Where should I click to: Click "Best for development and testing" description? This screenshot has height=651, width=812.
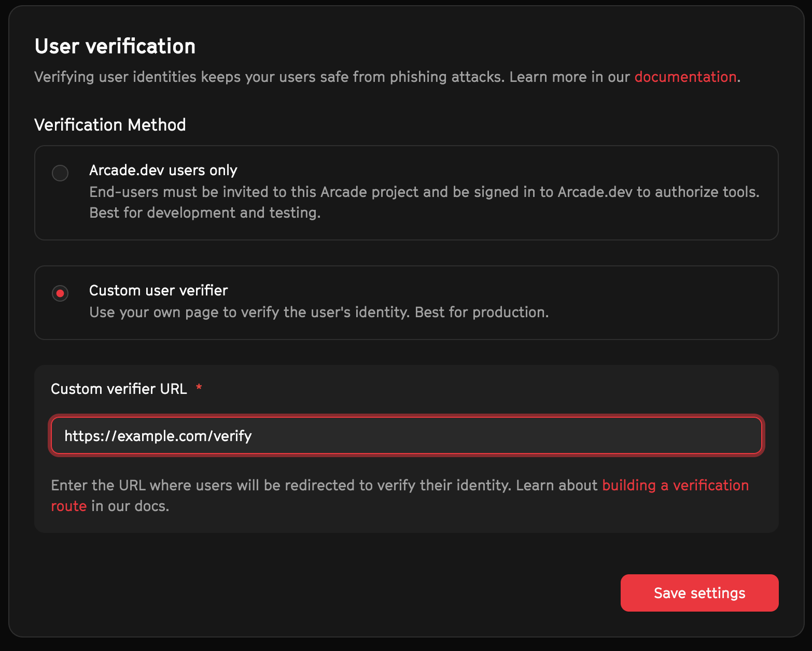(x=205, y=213)
